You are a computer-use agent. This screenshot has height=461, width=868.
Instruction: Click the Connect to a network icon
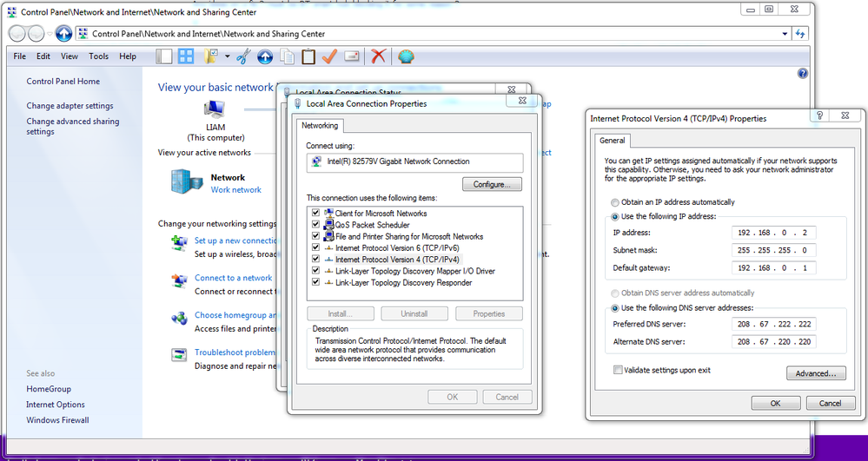[179, 280]
